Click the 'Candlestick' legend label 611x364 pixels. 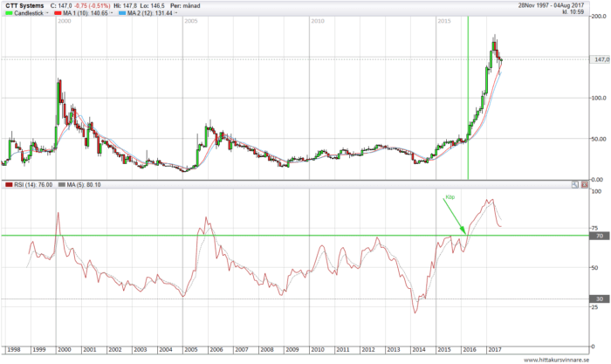pyautogui.click(x=29, y=13)
